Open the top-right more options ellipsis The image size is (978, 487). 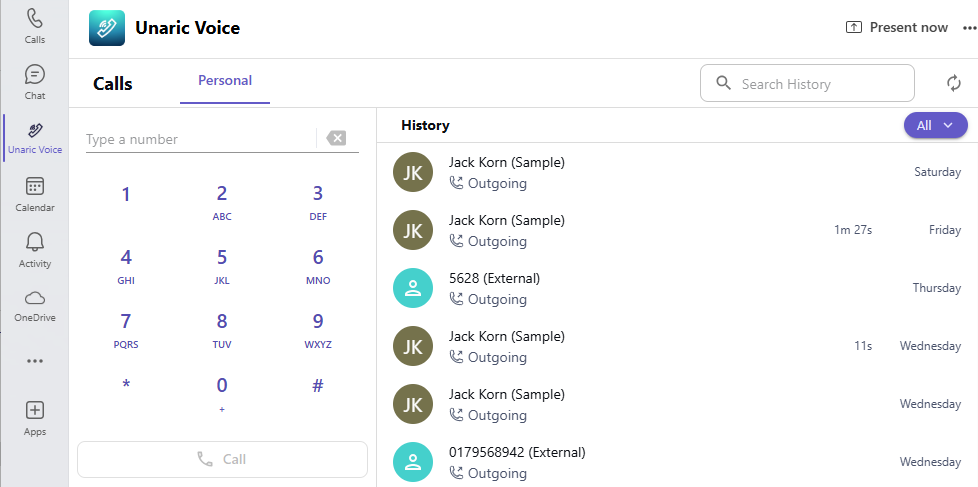pyautogui.click(x=969, y=28)
